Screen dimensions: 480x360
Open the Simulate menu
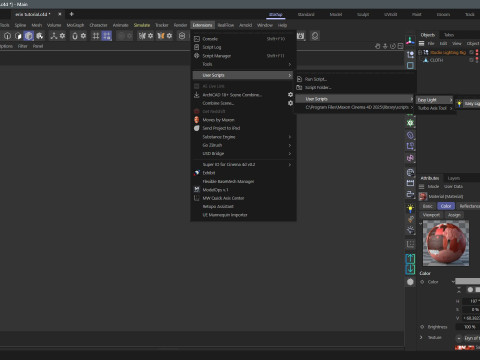(x=142, y=25)
